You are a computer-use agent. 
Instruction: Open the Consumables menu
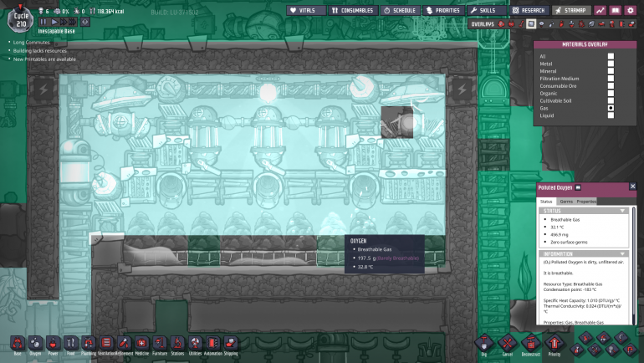353,10
